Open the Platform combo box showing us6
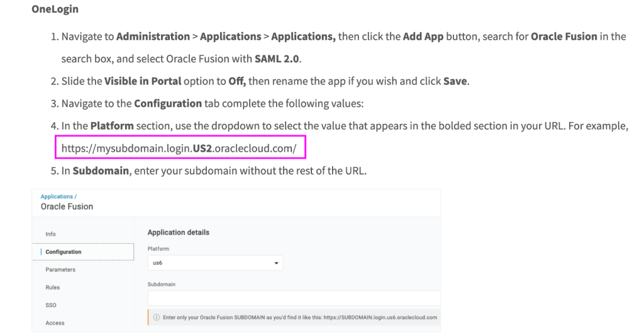Screen dimensions: 644x336 214,264
